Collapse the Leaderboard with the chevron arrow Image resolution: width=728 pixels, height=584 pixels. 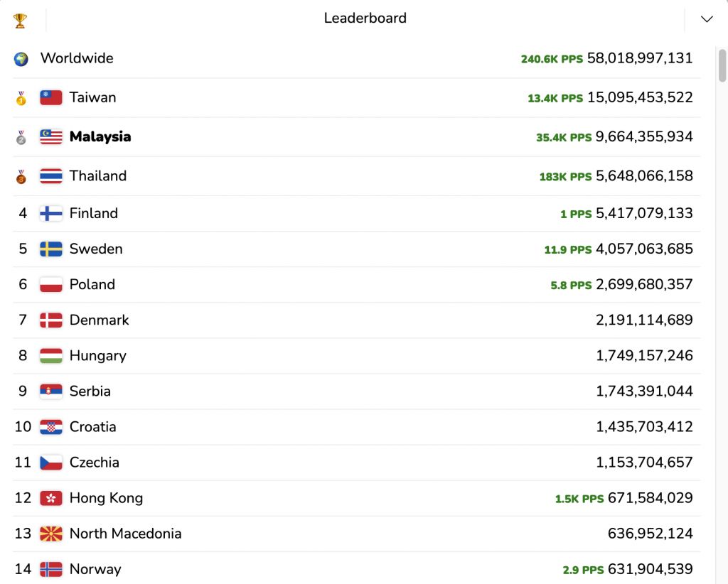(x=707, y=19)
